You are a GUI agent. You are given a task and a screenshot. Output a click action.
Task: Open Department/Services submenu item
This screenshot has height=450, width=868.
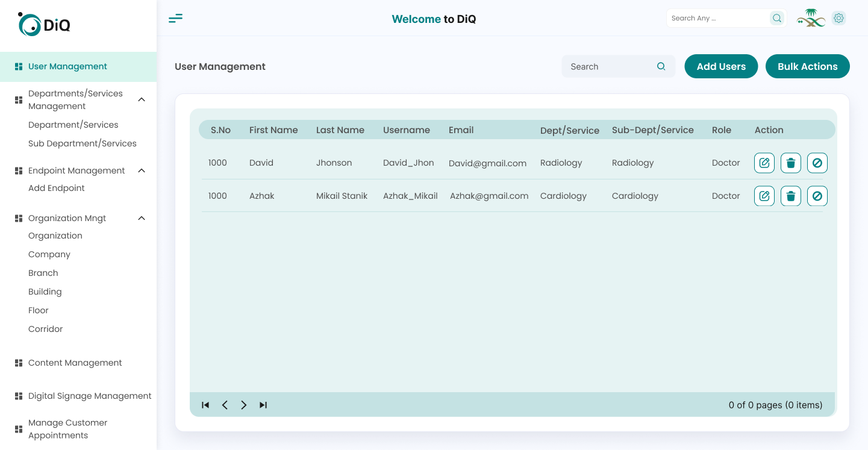(x=73, y=125)
